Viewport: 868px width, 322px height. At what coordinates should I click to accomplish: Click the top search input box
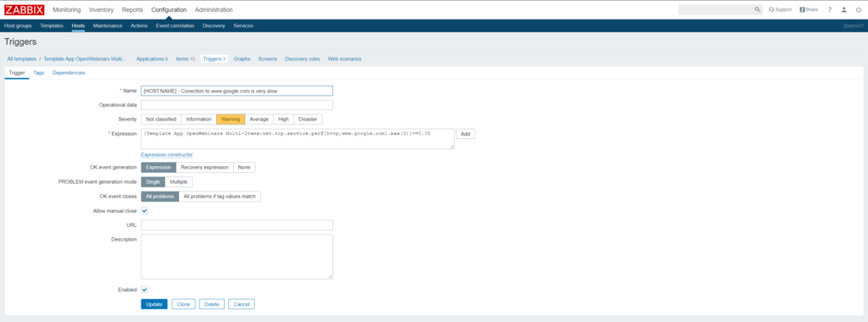click(x=715, y=9)
